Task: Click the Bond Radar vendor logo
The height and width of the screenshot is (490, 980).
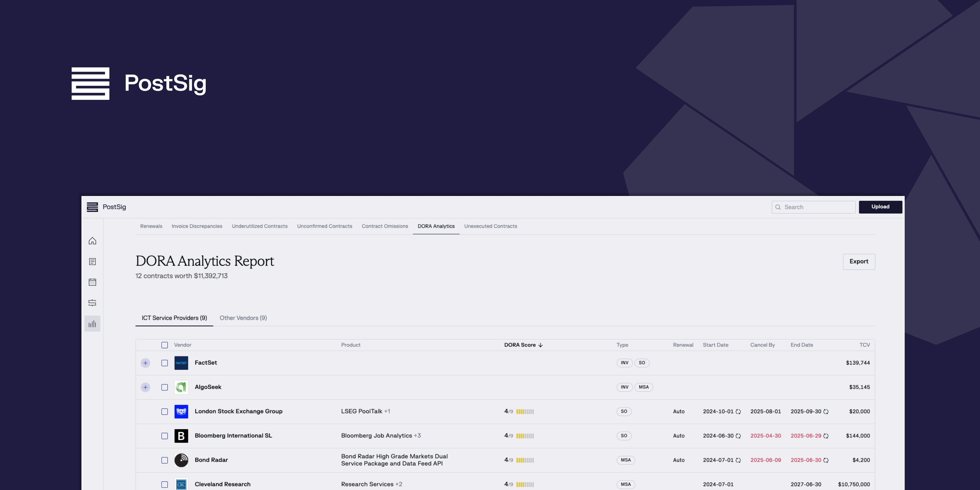Action: 181,460
